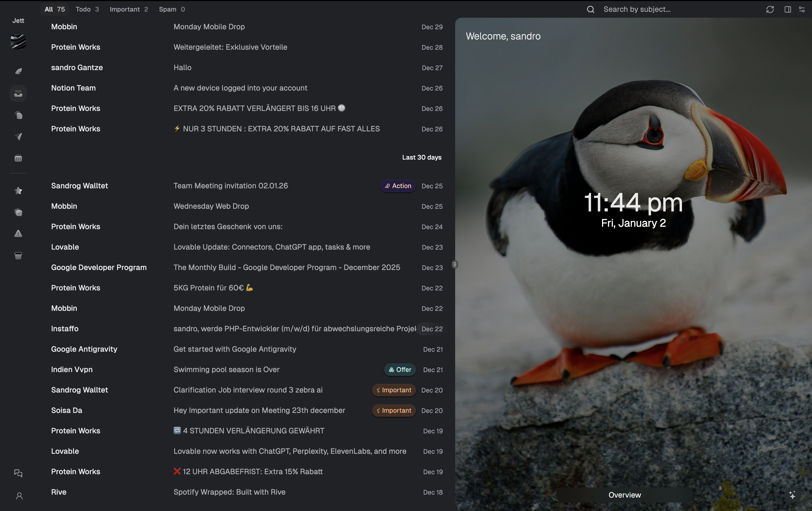Image resolution: width=812 pixels, height=511 pixels.
Task: Open the Jett account avatar
Action: [x=18, y=42]
